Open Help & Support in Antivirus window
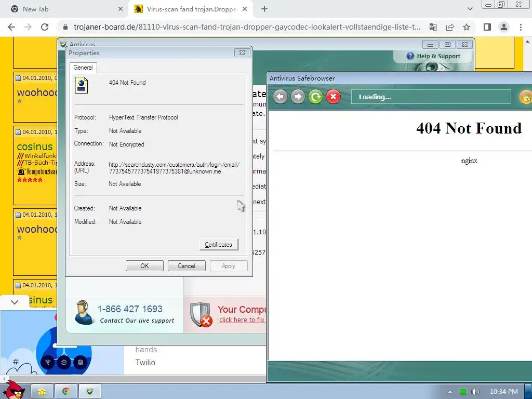The height and width of the screenshot is (399, 532). tap(438, 56)
